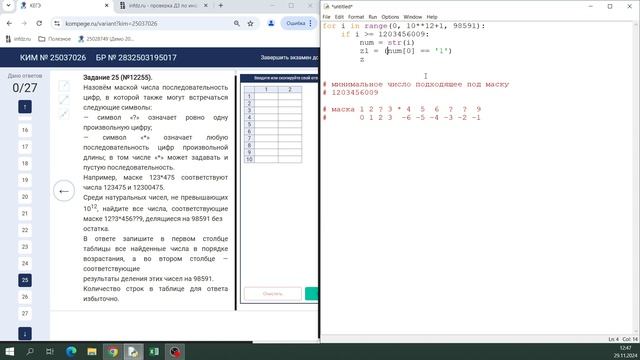The height and width of the screenshot is (360, 640).
Task: Close the infdz.ru browser tab
Action: [206, 6]
